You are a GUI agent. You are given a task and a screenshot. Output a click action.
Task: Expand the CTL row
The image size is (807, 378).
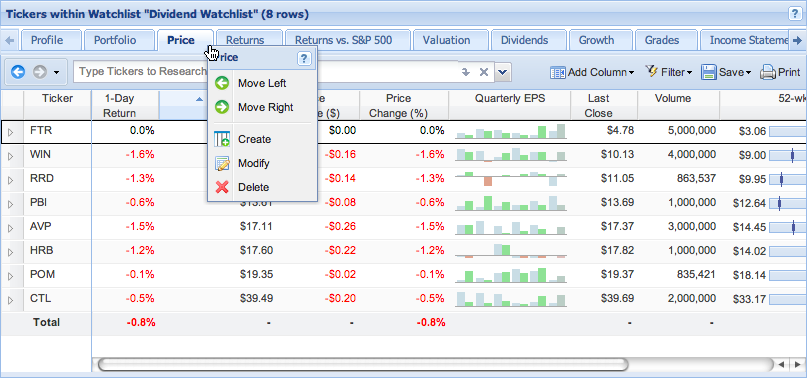click(x=11, y=300)
